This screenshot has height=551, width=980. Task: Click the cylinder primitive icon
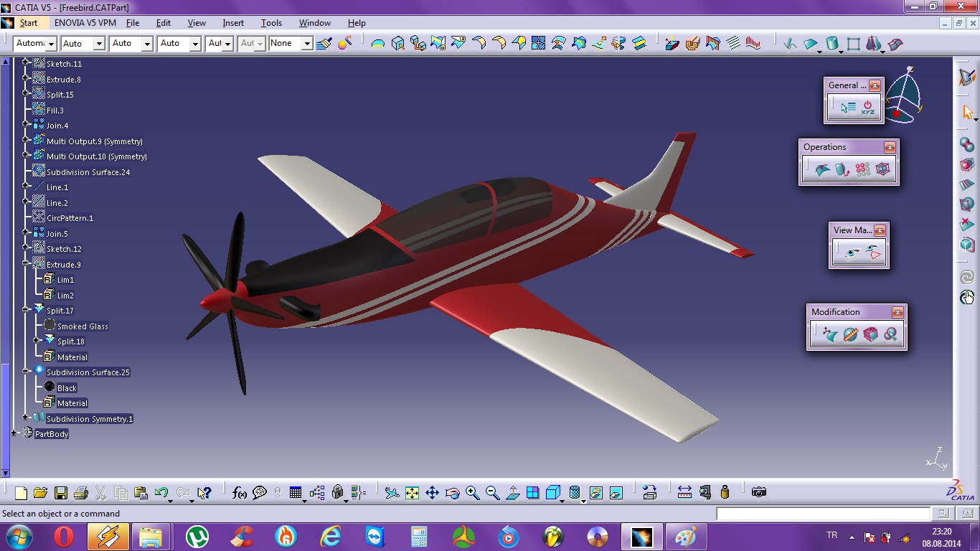[832, 44]
